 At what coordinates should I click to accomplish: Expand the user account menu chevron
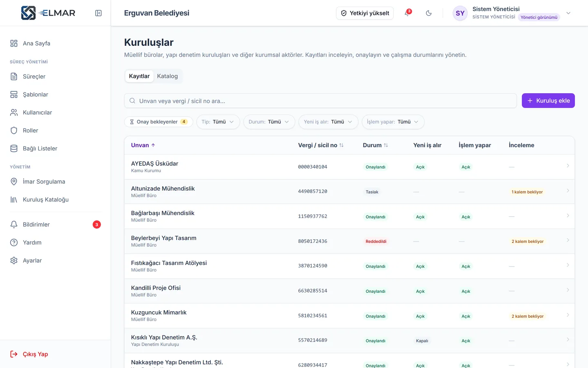(x=568, y=13)
